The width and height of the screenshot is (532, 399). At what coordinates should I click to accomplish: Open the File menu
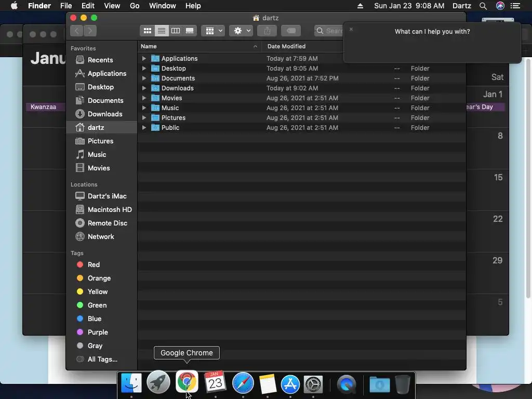coord(66,6)
